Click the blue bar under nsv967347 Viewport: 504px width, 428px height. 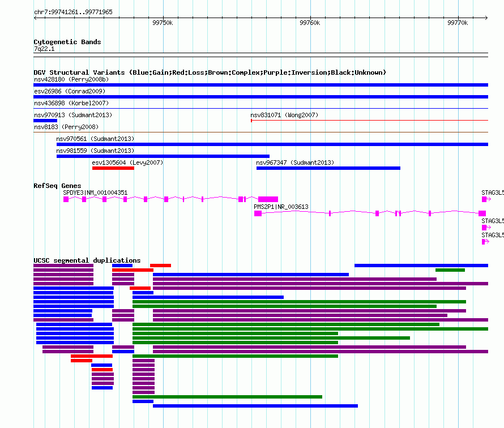click(x=328, y=168)
